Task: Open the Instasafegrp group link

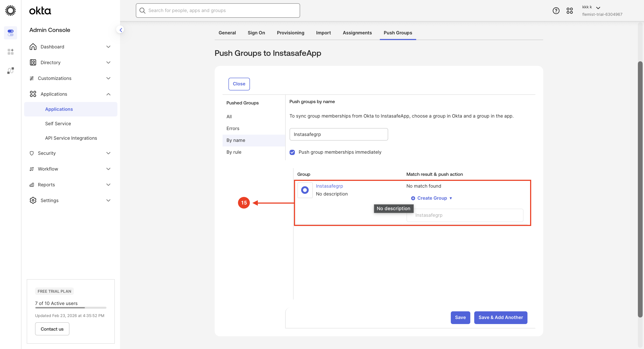Action: click(x=329, y=186)
